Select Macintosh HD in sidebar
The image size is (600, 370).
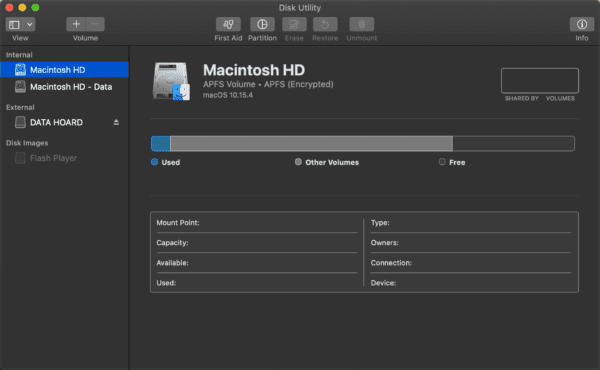[x=64, y=70]
